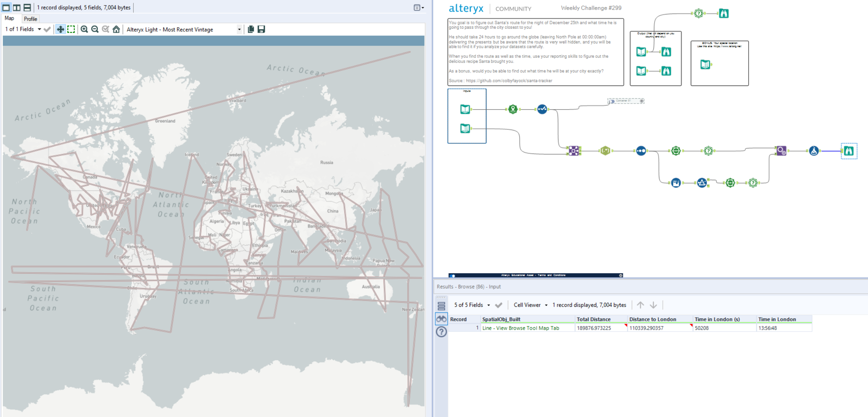Zoom to selected features on map

(x=106, y=29)
